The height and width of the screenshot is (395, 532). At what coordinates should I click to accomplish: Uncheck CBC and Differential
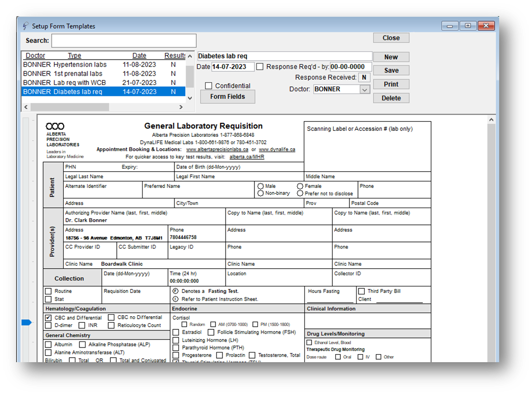click(x=48, y=318)
